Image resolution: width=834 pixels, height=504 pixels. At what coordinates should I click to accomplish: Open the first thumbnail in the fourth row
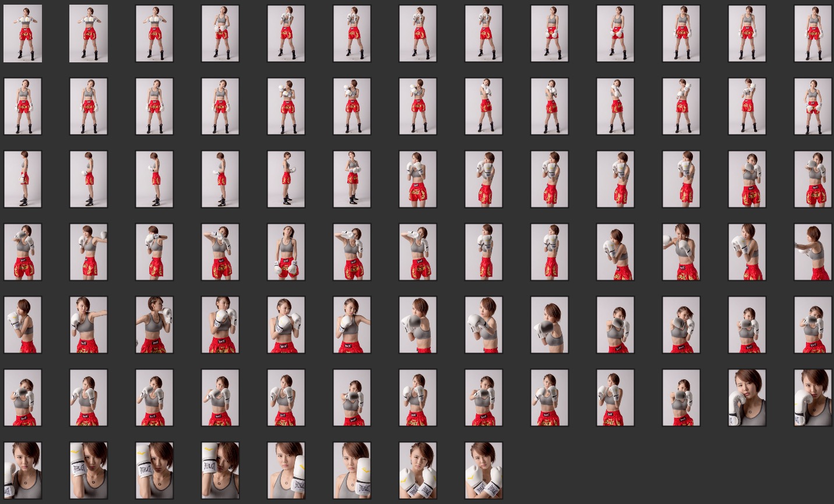tap(23, 252)
